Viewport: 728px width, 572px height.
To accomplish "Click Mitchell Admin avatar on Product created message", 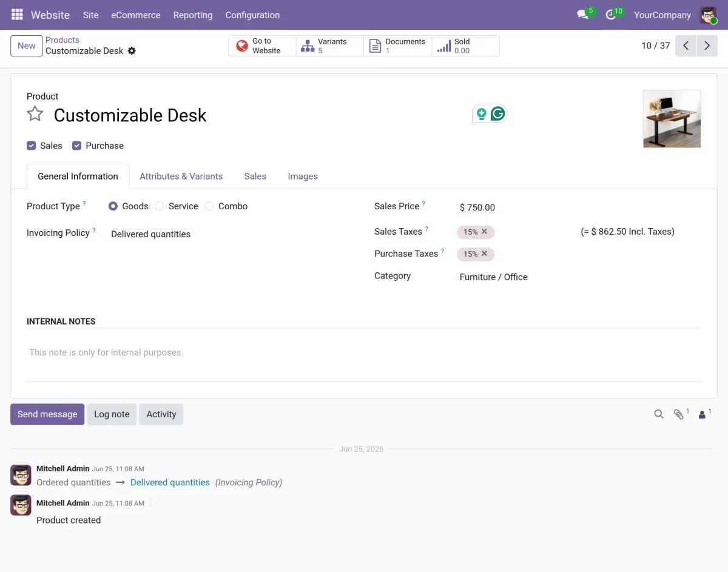I will (x=21, y=505).
